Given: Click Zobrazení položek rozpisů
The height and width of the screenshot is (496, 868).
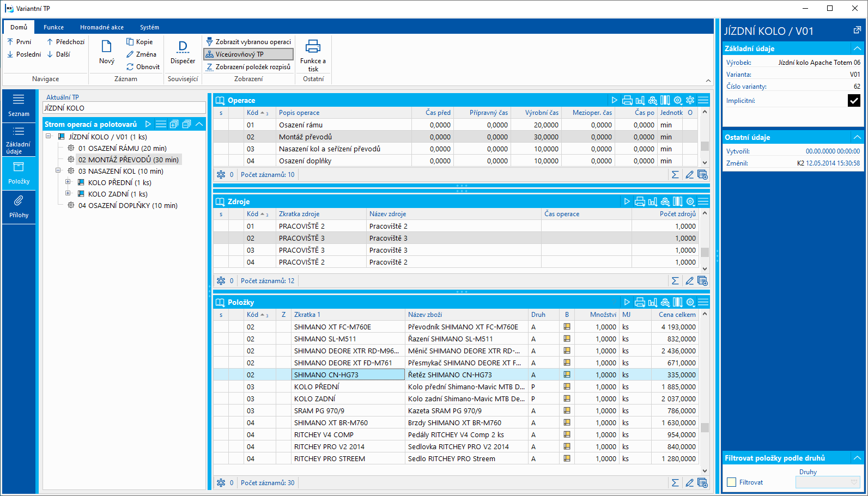Looking at the screenshot, I should pyautogui.click(x=248, y=67).
